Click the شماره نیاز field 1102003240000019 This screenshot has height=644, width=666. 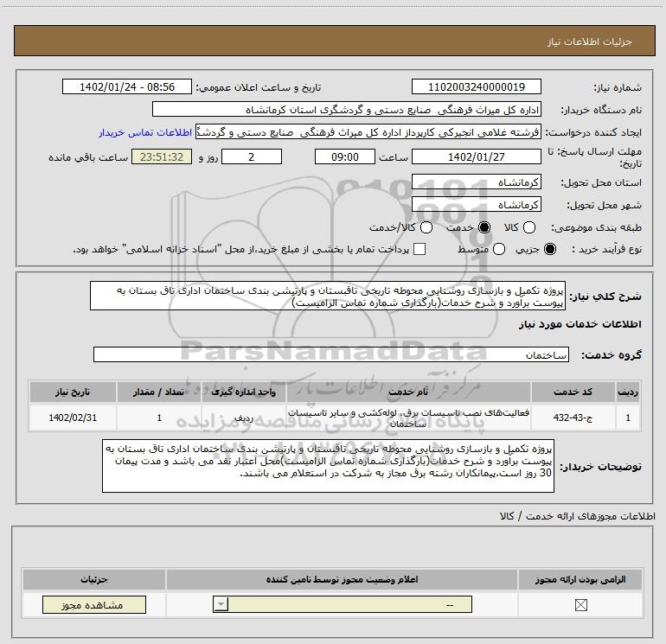pos(476,86)
